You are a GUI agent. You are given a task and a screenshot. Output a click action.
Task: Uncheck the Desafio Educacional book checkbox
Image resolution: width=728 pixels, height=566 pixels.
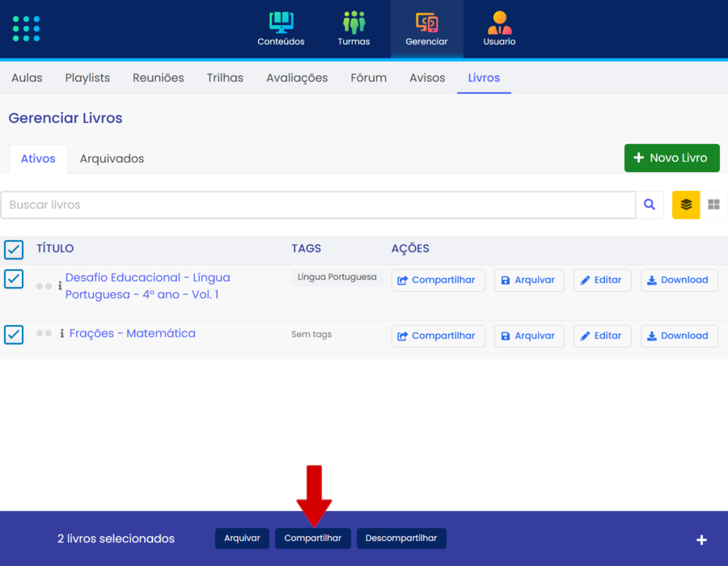(14, 279)
